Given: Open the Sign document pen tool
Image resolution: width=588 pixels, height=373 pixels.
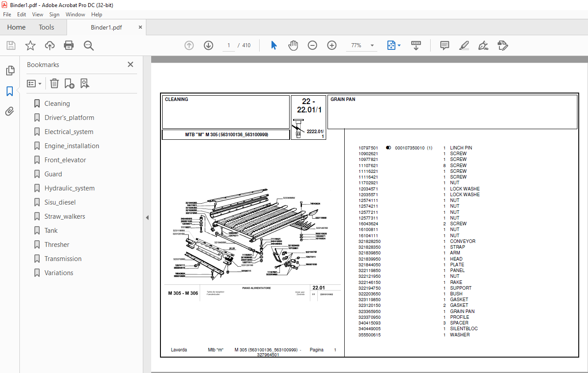Looking at the screenshot, I should (483, 45).
